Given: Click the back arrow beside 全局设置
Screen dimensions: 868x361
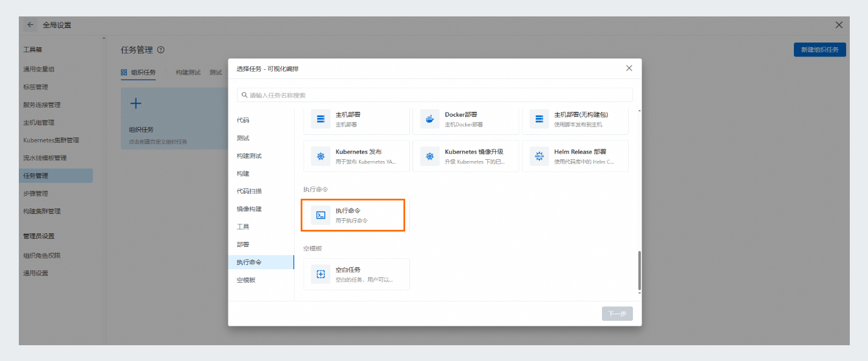Looking at the screenshot, I should coord(30,25).
